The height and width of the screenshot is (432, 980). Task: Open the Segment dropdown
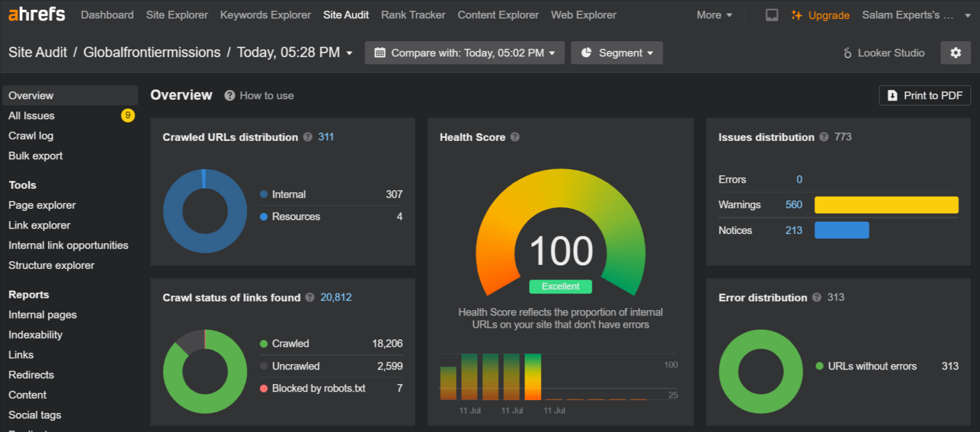[x=617, y=53]
